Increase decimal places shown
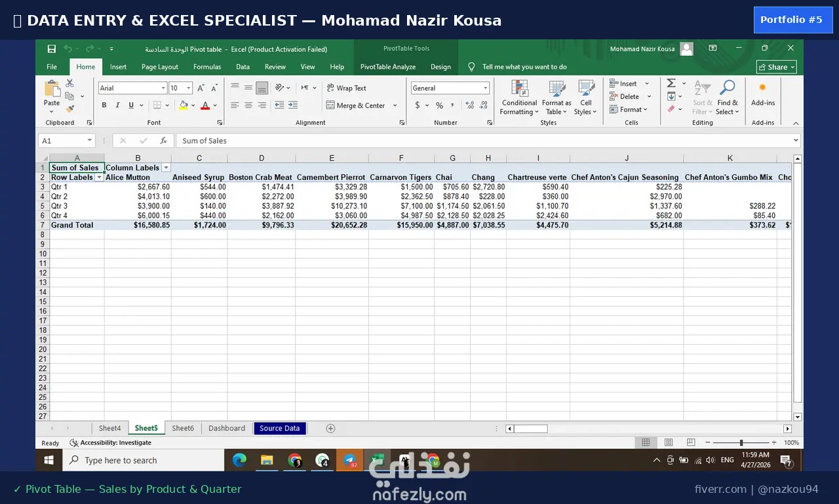Screen dimensions: 839x504 (x=469, y=105)
